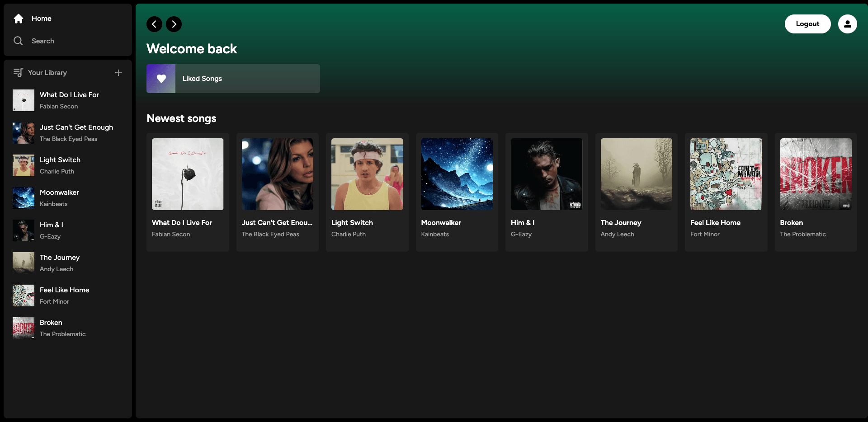This screenshot has height=422, width=868.
Task: Add new item with library plus icon
Action: (x=118, y=73)
